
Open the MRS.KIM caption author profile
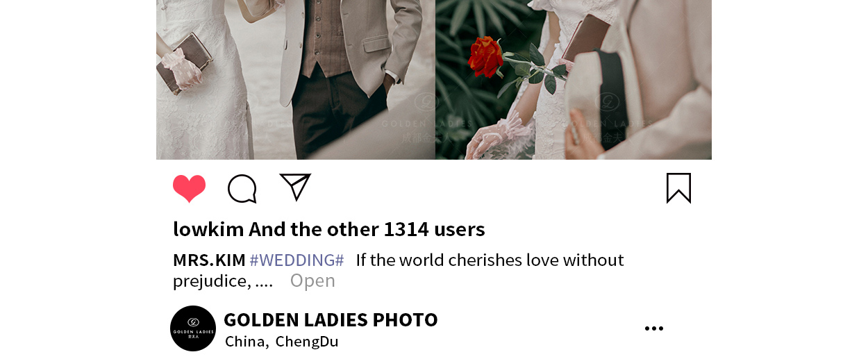(209, 260)
